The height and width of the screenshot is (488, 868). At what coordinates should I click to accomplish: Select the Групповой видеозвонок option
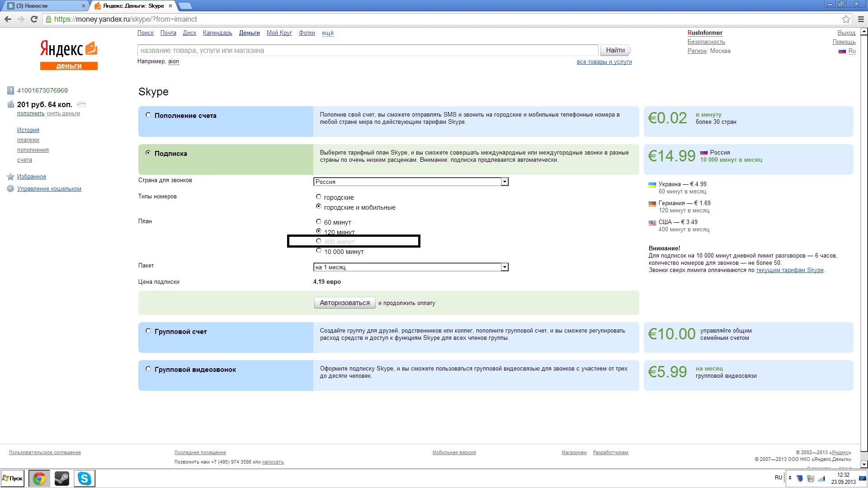tap(148, 369)
